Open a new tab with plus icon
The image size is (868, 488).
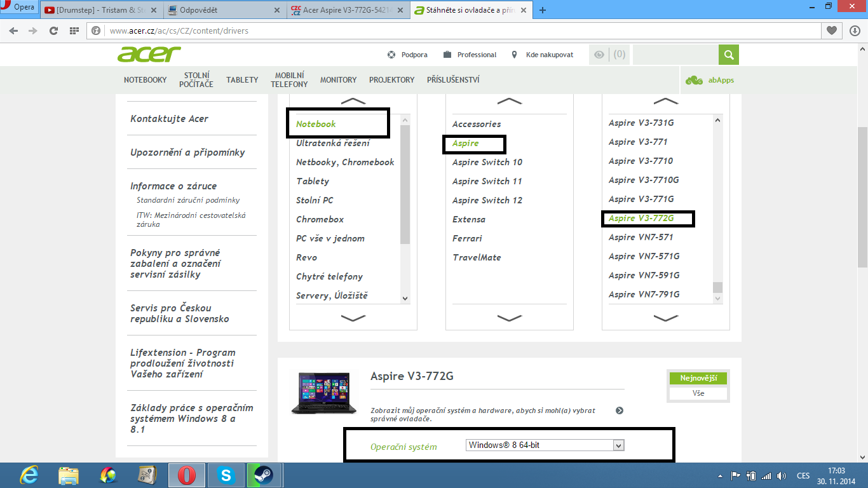pos(543,10)
